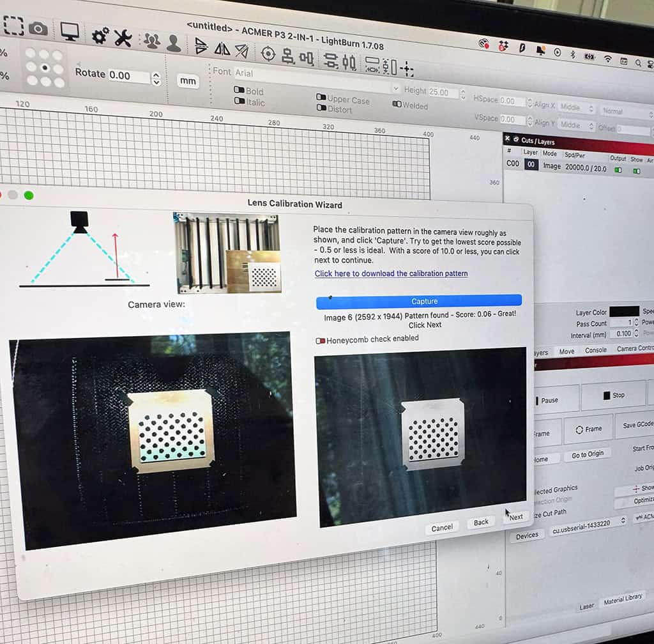Click Pass Count stepper arrows
This screenshot has width=654, height=644.
click(x=636, y=322)
